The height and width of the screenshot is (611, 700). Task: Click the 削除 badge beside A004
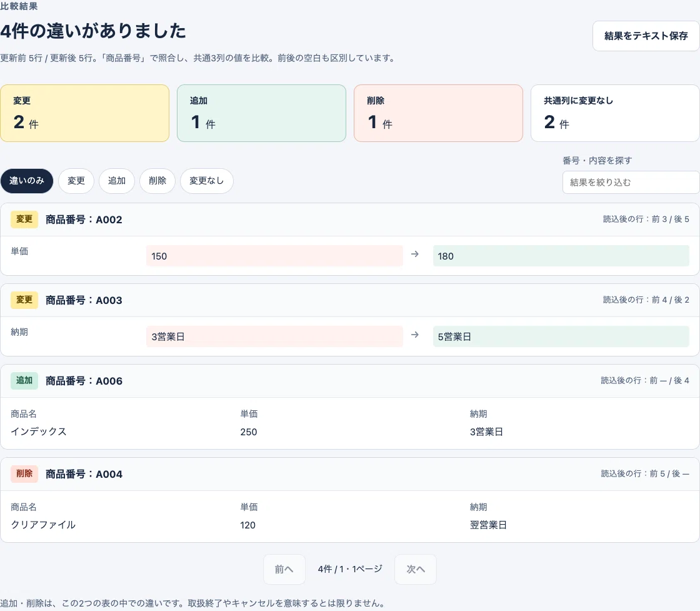point(24,473)
